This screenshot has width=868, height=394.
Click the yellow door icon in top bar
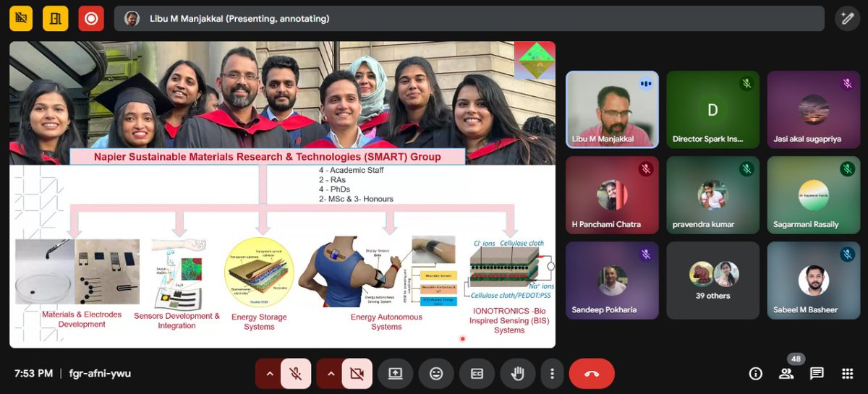click(56, 18)
